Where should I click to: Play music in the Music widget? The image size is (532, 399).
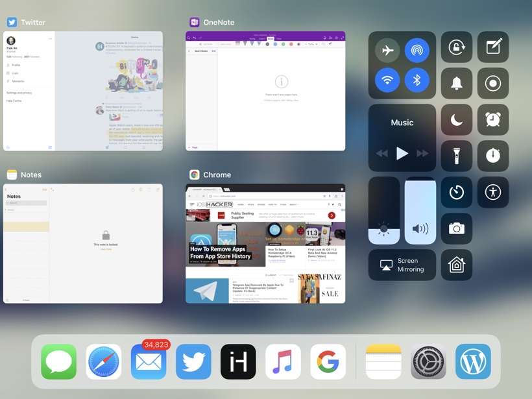[402, 153]
